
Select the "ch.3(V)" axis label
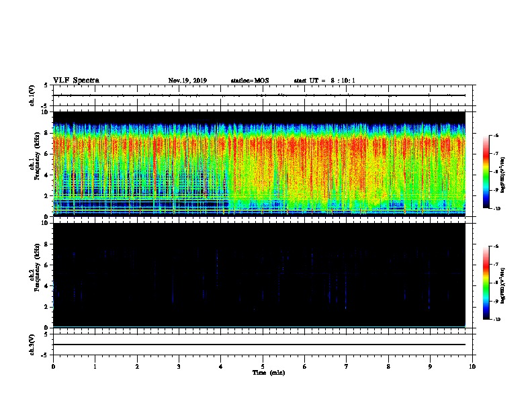32,345
